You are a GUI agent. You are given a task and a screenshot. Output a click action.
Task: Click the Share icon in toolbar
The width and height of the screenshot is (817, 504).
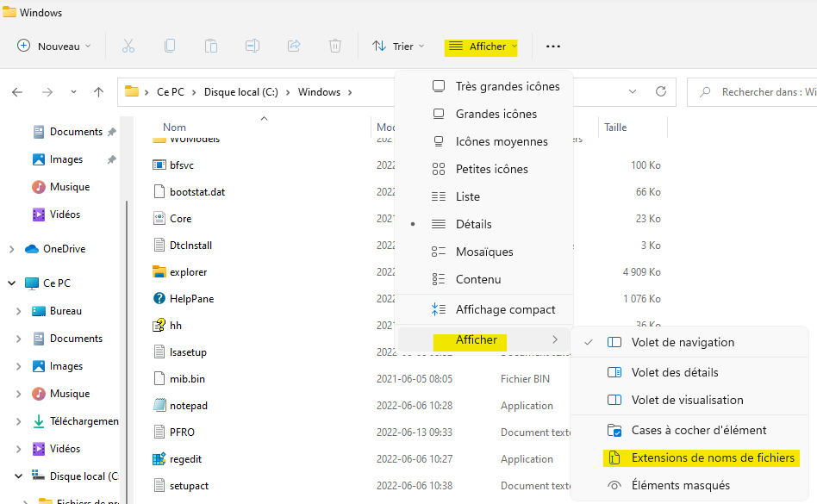click(294, 46)
